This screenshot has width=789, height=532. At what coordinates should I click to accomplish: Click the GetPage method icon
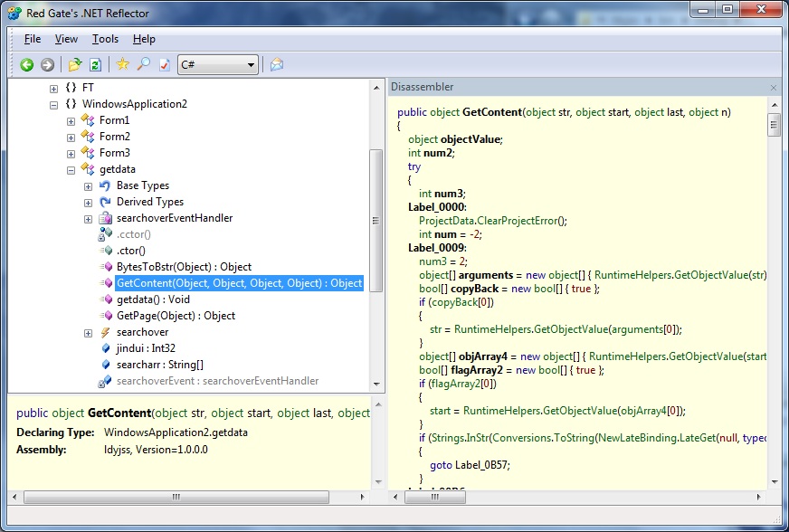[x=106, y=316]
